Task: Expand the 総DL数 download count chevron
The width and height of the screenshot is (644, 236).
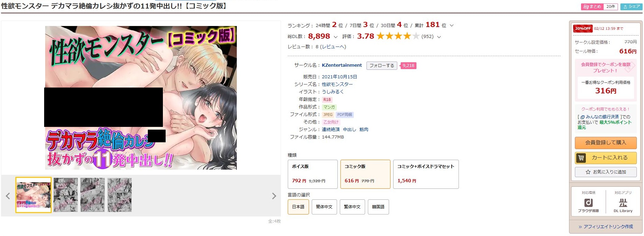Action: tap(335, 37)
